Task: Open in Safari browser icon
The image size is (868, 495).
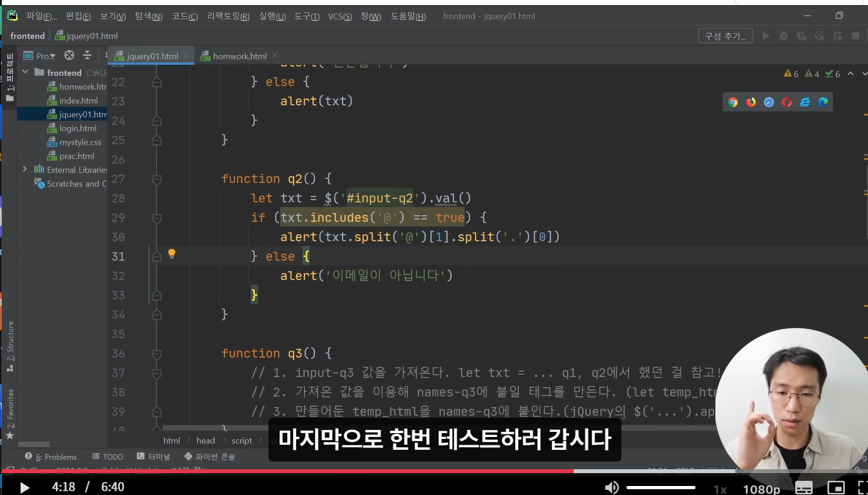Action: [x=769, y=102]
